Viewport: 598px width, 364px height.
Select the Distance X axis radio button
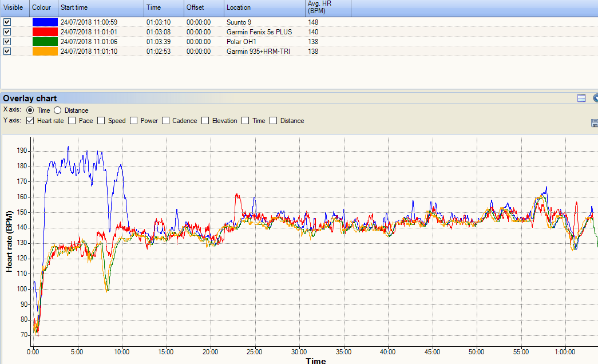coord(58,110)
